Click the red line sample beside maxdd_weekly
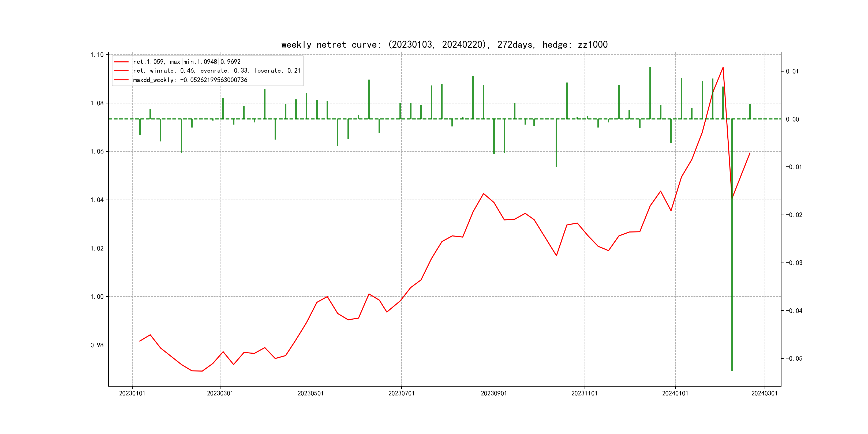868x434 pixels. click(121, 80)
